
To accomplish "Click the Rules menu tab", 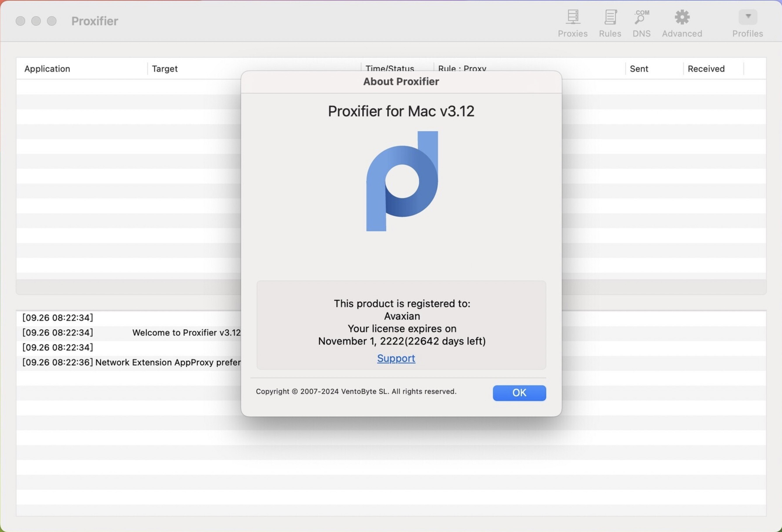I will [610, 21].
